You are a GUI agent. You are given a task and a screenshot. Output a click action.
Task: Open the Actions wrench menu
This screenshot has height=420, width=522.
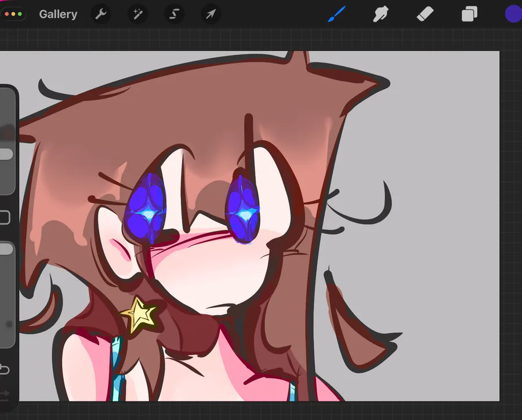[101, 14]
